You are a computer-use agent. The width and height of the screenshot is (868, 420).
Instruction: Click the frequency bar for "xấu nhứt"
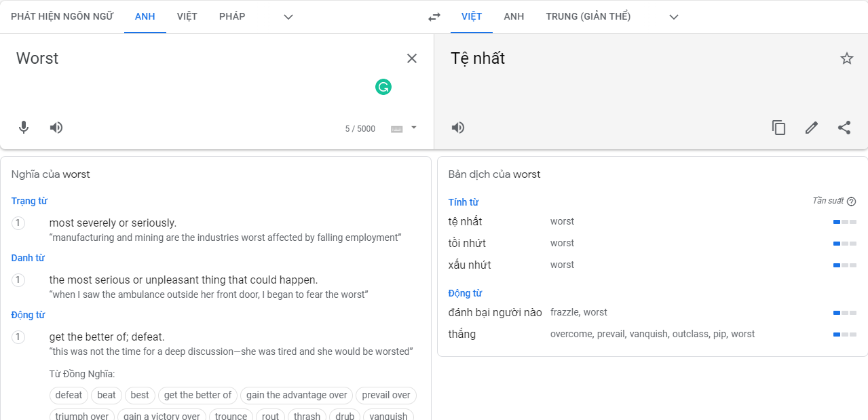pyautogui.click(x=845, y=265)
